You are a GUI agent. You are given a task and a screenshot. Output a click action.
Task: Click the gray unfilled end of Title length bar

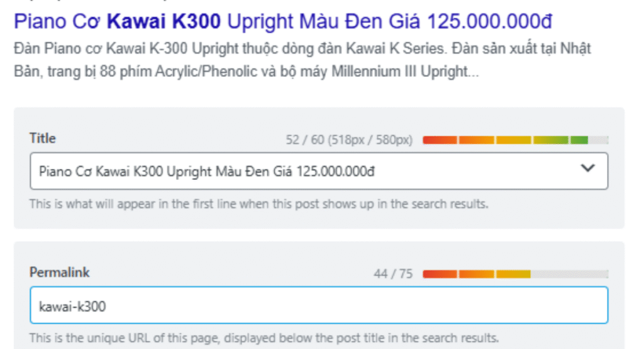pyautogui.click(x=599, y=140)
